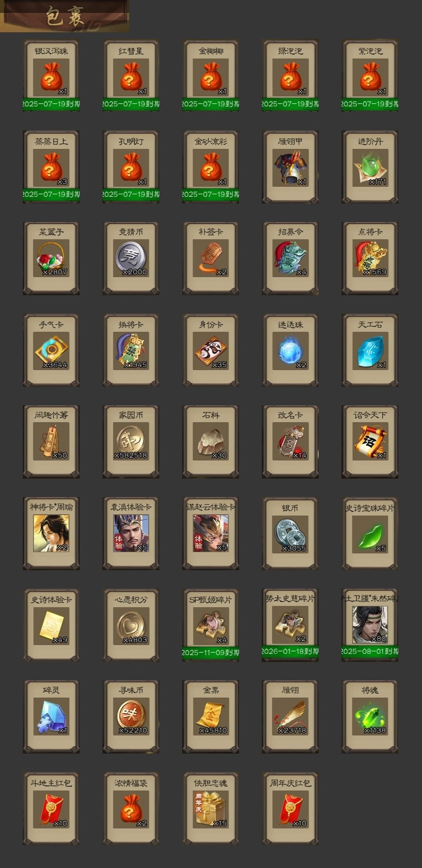Image resolution: width=422 pixels, height=868 pixels.
Task: Open the 手气卡 golden ring card
Action: click(51, 350)
